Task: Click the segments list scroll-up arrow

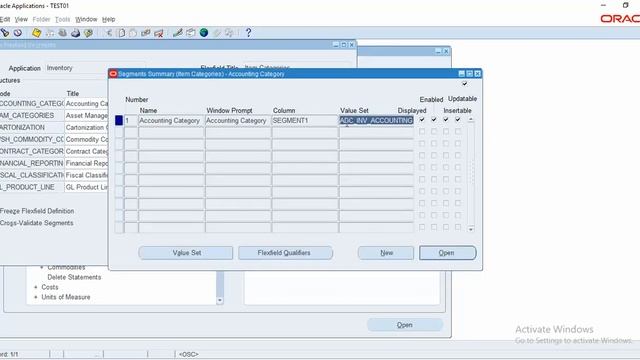Action: [471, 120]
